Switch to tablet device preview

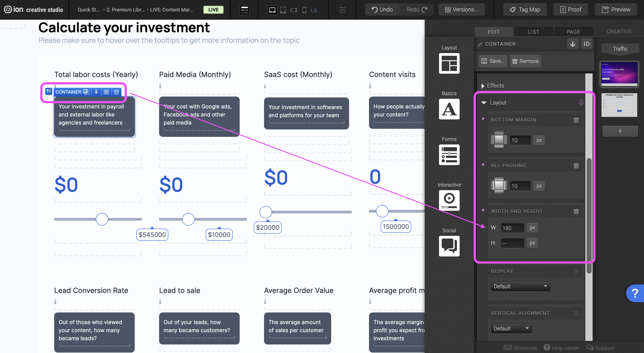point(283,10)
